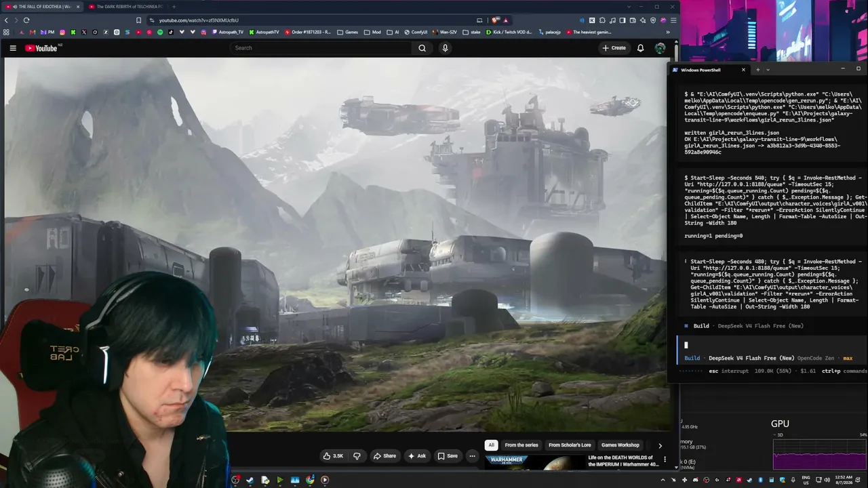Open the first Astropath_TV bookmark
The height and width of the screenshot is (488, 868).
tap(228, 32)
